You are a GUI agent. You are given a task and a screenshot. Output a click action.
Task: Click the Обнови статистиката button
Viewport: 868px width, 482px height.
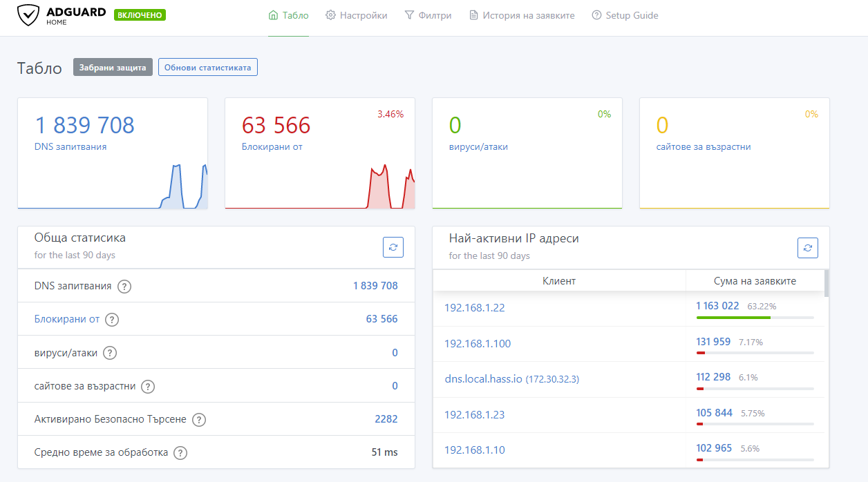[208, 68]
